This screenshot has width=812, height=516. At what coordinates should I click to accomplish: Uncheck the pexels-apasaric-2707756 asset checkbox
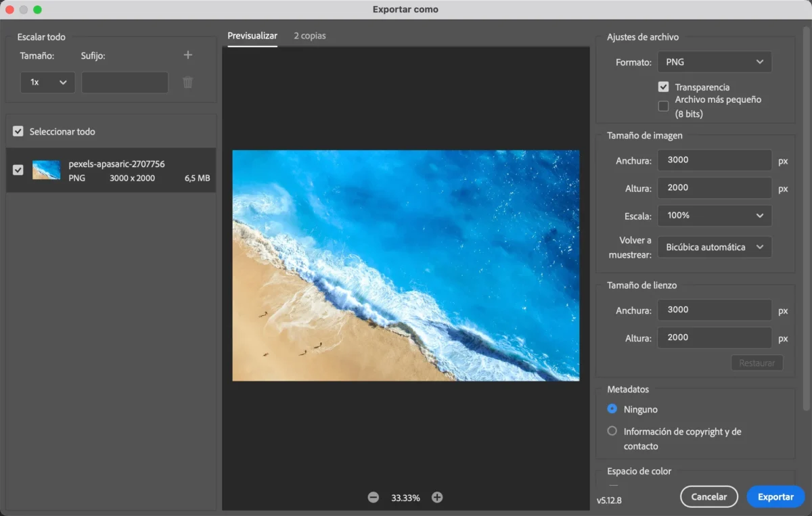(18, 170)
